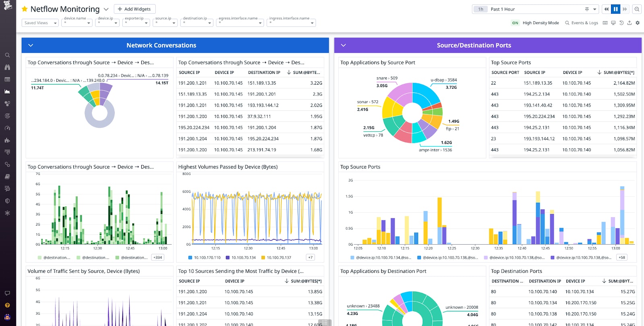Turn off High Density Mode
Viewport: 644px width, 326px height.
(515, 23)
